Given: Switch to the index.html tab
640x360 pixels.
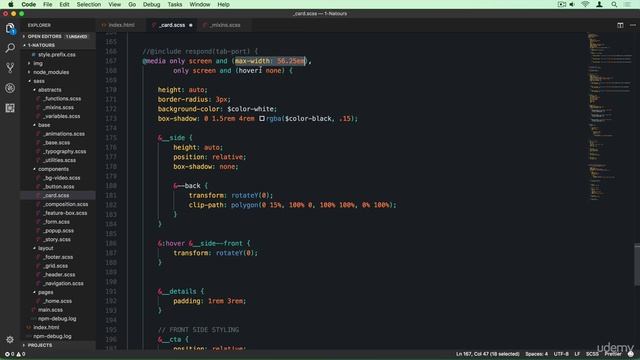Looking at the screenshot, I should [x=121, y=25].
